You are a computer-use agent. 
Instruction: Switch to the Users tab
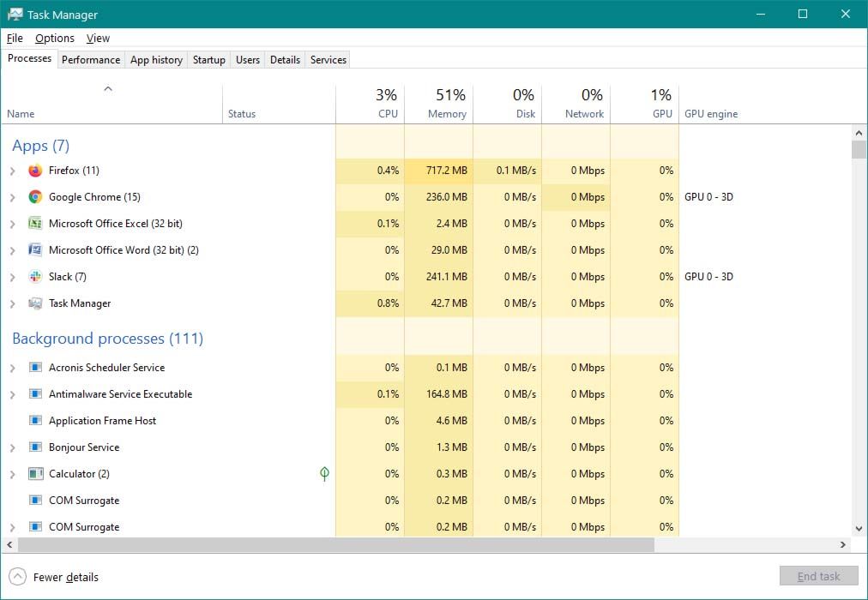[247, 60]
